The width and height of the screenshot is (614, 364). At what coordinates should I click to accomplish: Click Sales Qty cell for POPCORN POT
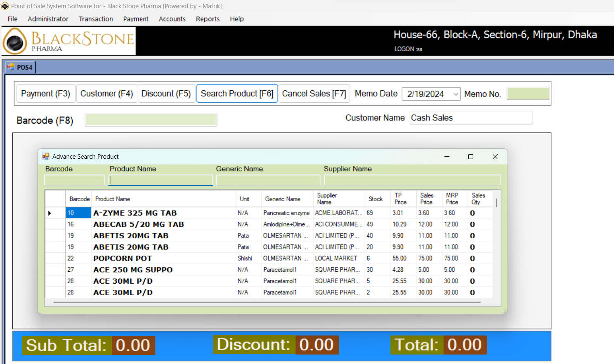click(x=480, y=258)
